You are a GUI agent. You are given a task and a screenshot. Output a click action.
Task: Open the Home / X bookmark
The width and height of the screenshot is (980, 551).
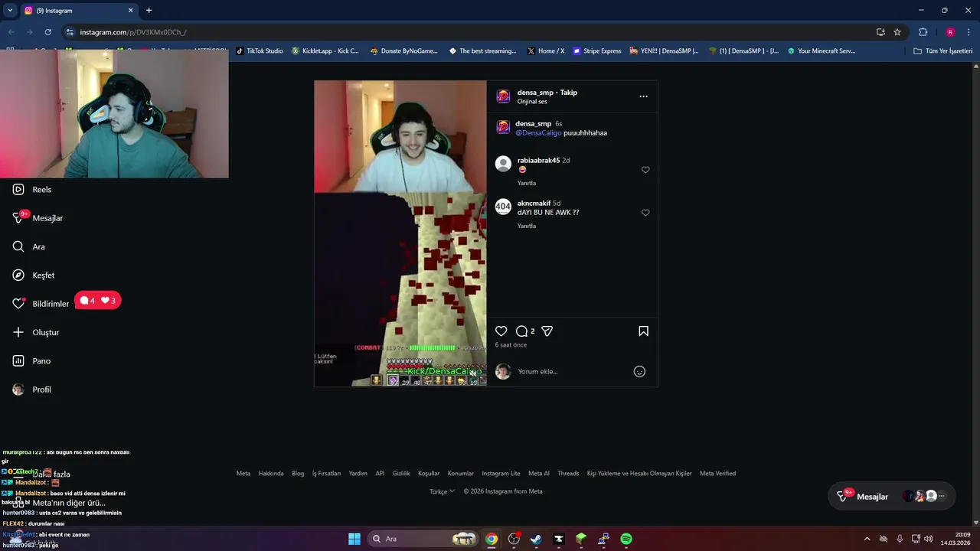(x=546, y=51)
